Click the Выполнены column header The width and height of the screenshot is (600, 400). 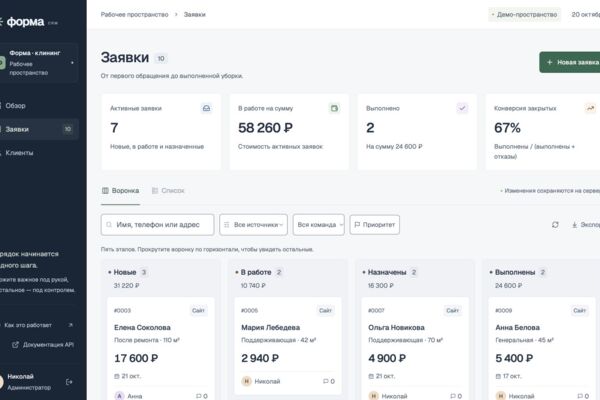pos(515,272)
